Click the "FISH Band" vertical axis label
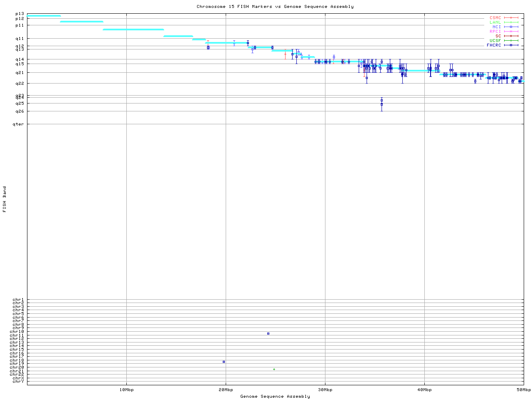Viewport: 532px width, 399px height. point(5,199)
